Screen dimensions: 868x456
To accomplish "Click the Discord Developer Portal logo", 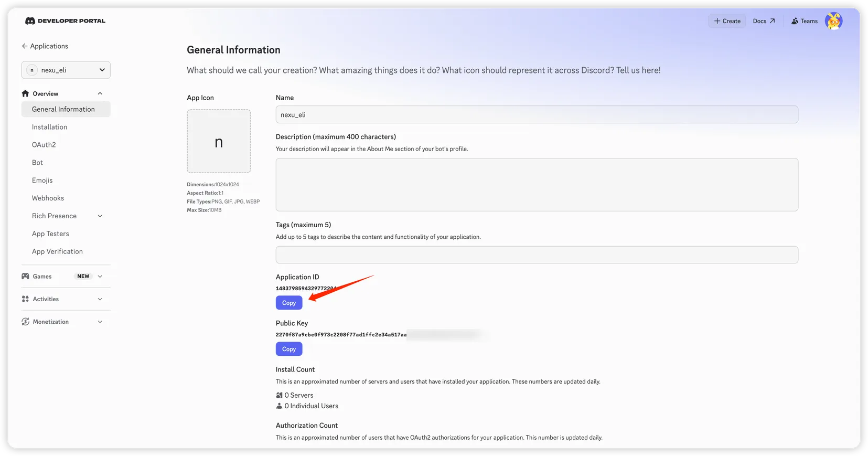I will point(65,21).
